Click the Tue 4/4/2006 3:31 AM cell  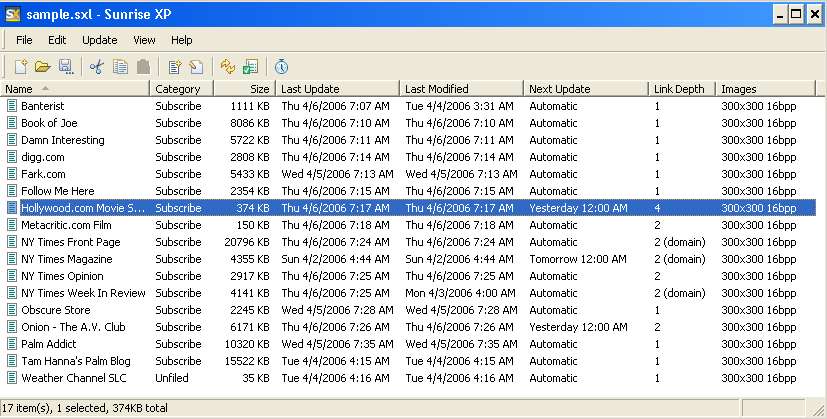459,106
